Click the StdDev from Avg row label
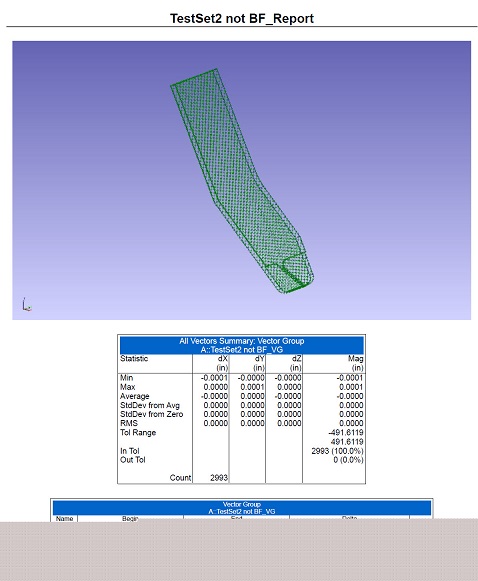The width and height of the screenshot is (478, 581). [150, 405]
